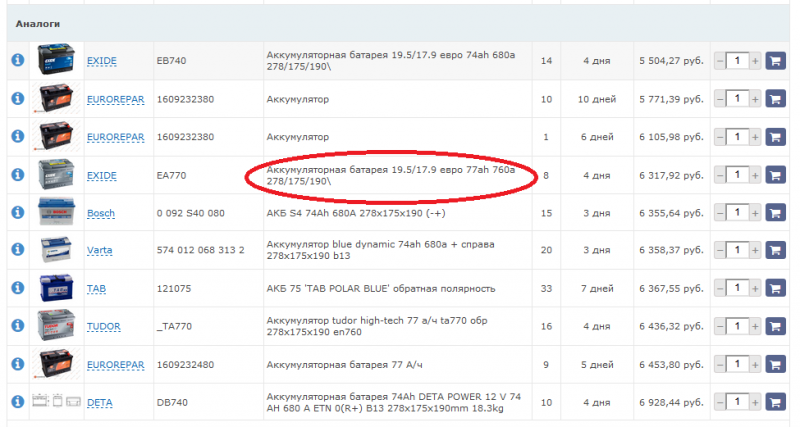Show info for EXIDE EA770 battery

(x=18, y=174)
